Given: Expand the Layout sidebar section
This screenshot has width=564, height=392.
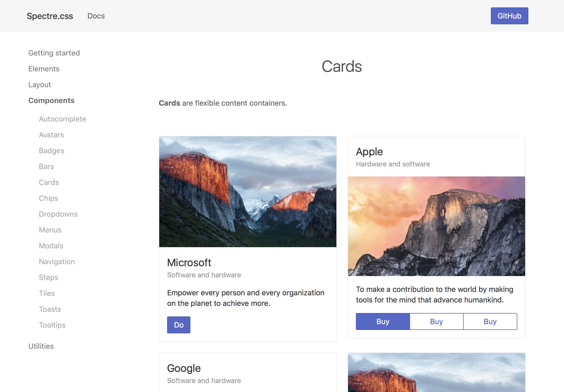Looking at the screenshot, I should click(x=40, y=85).
